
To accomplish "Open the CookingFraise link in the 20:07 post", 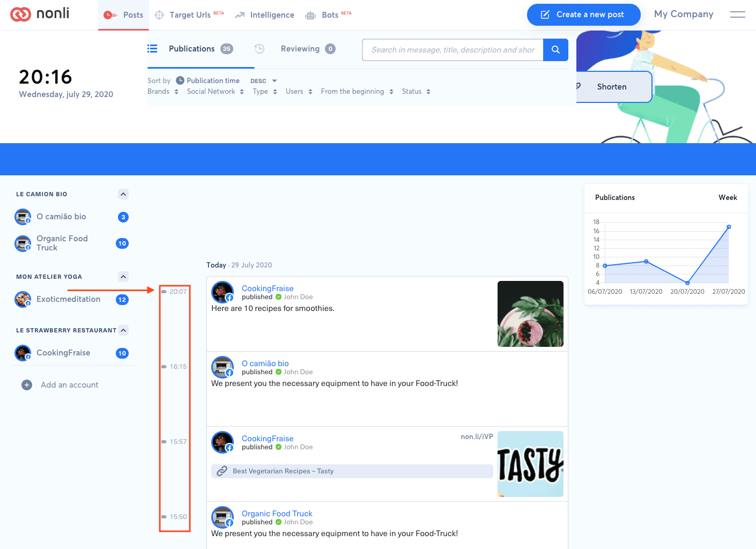I will (x=268, y=288).
